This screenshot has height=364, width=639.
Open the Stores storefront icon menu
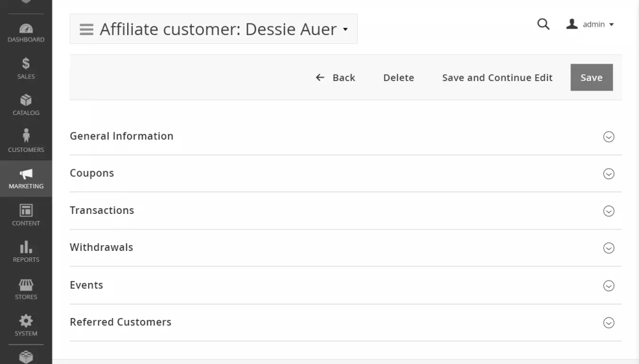[26, 285]
